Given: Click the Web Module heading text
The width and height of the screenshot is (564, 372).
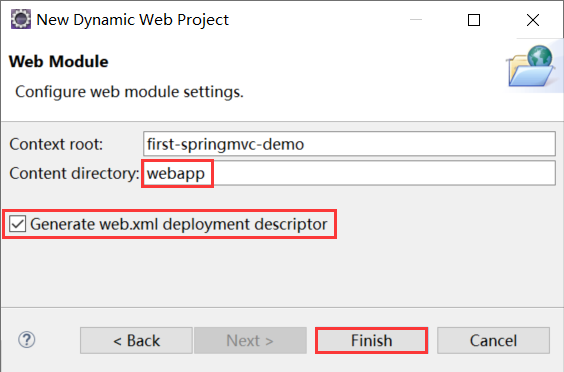Looking at the screenshot, I should (x=59, y=62).
